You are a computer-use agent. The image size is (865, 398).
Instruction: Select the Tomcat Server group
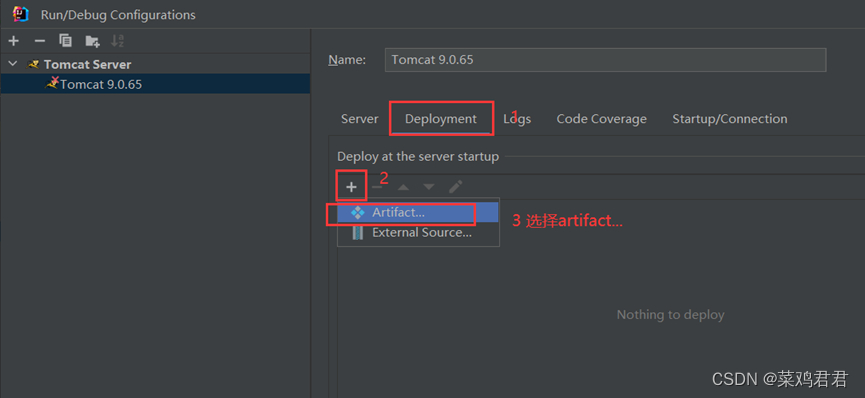87,65
